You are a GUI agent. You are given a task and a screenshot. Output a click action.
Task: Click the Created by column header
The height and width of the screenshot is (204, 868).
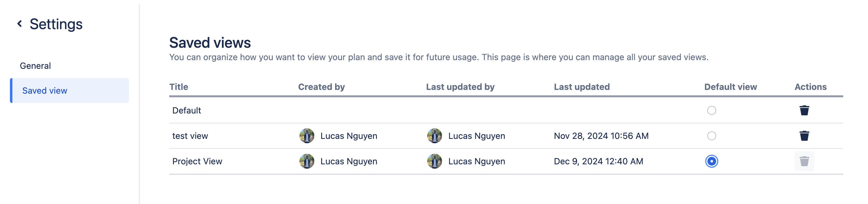321,87
